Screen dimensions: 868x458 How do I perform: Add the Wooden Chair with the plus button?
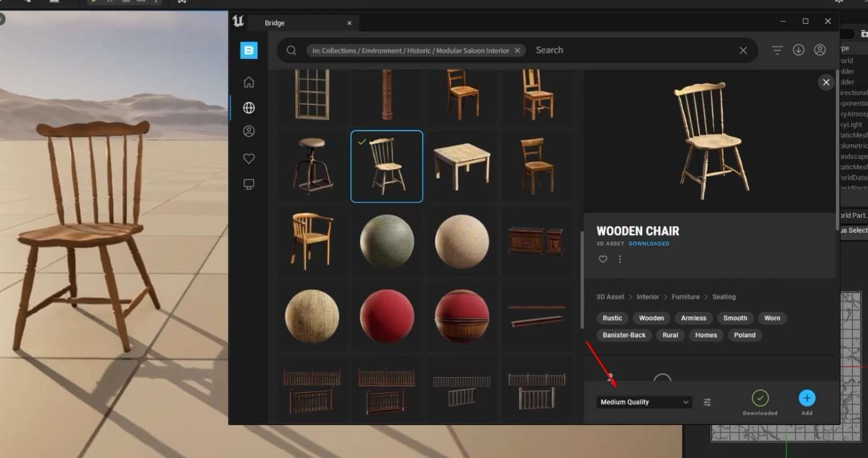coord(807,398)
